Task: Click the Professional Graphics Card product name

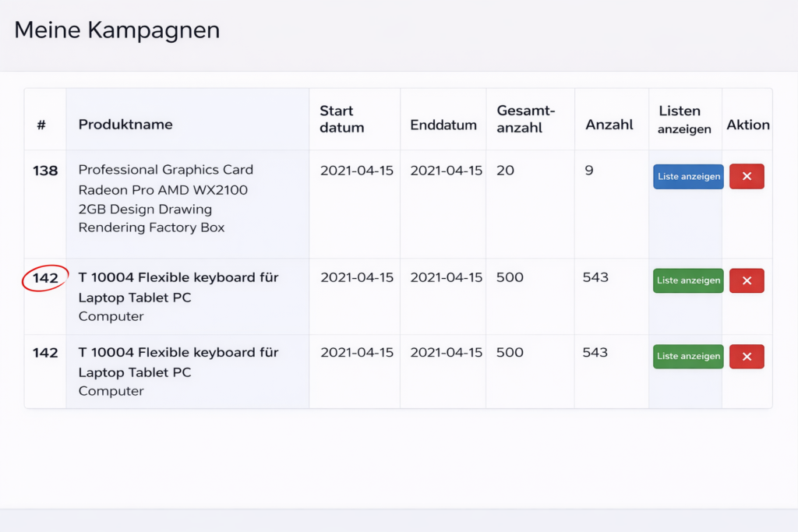Action: coord(165,199)
